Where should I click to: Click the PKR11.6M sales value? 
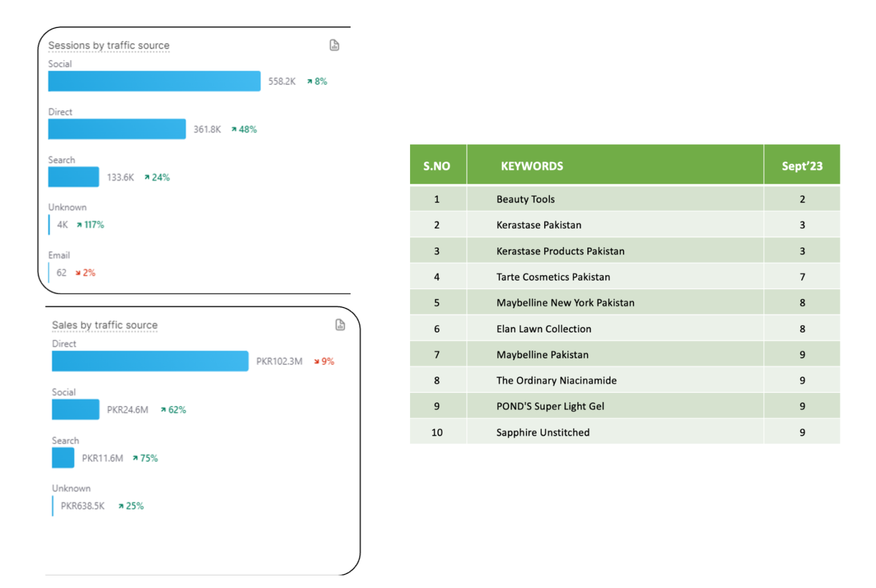tap(103, 458)
